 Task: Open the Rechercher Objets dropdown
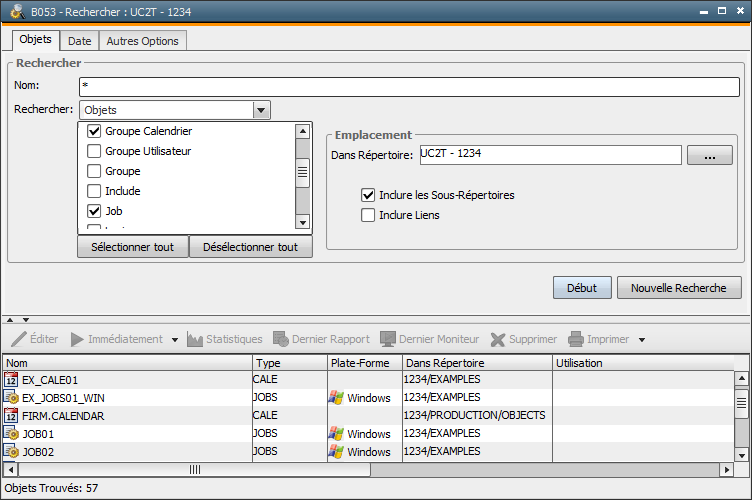(261, 110)
